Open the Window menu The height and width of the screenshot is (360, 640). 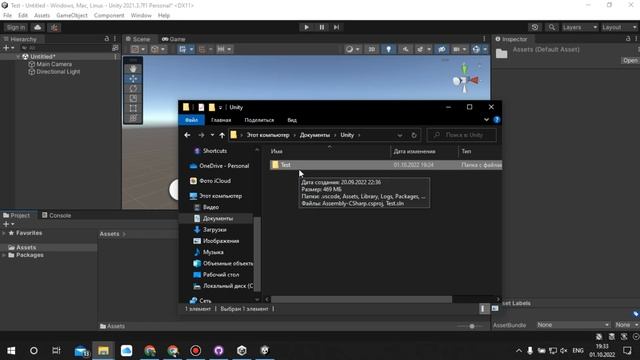(141, 16)
